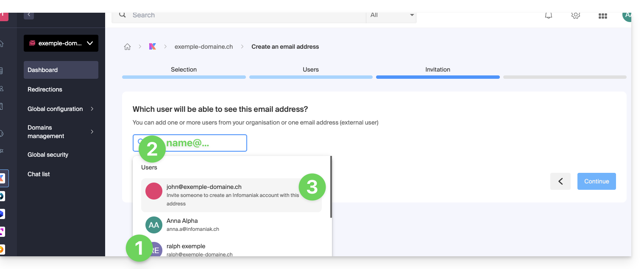Screen dimensions: 644x269
Task: Click exemple-domaine.ch breadcrumb link
Action: (204, 47)
